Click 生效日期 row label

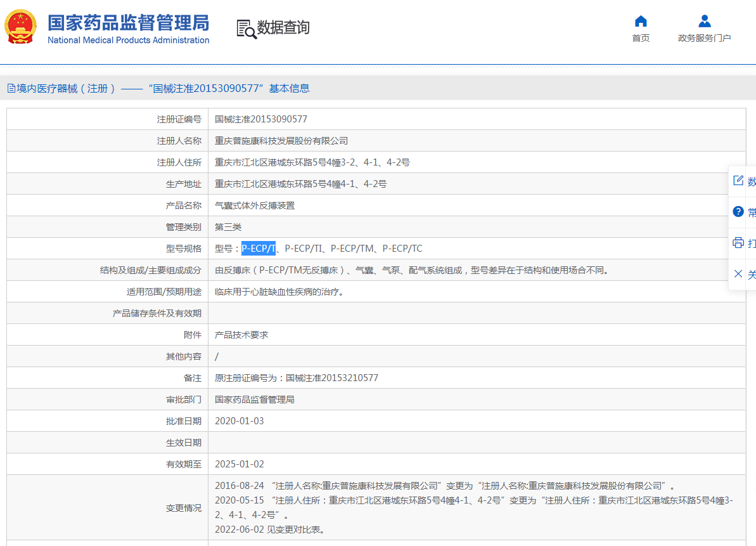click(x=184, y=443)
